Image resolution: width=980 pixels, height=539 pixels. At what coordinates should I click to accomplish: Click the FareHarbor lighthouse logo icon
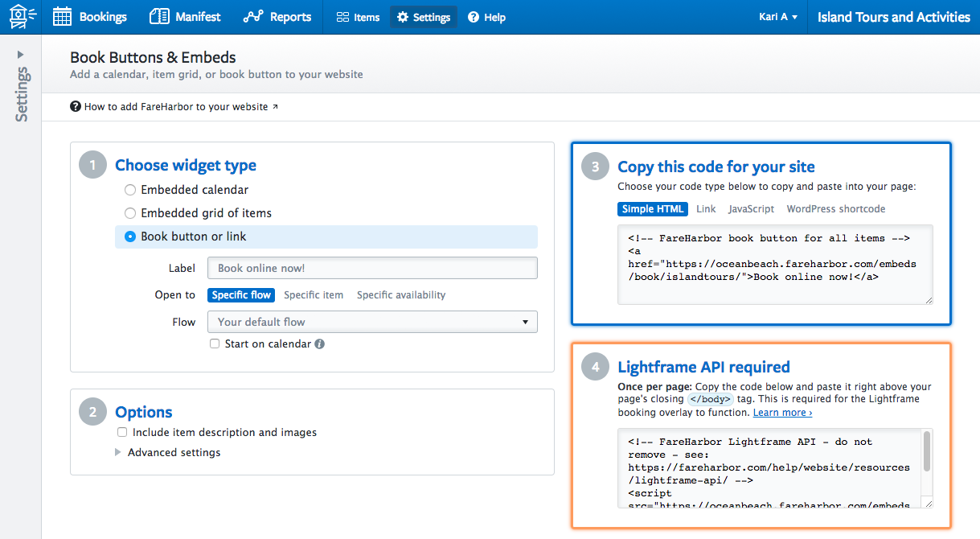tap(23, 16)
